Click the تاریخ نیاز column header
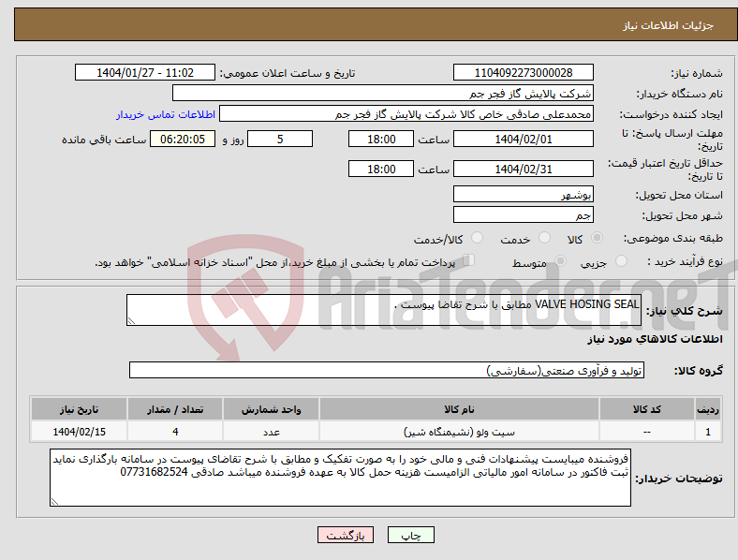 tap(79, 409)
